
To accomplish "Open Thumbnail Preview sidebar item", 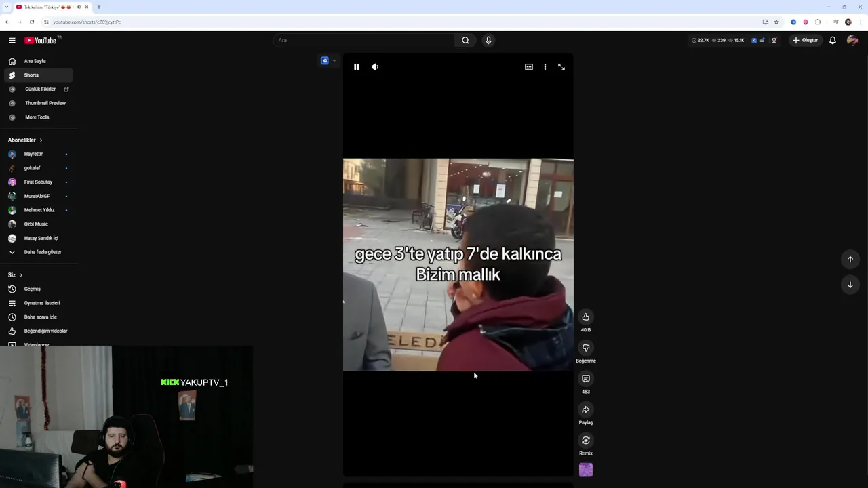I will pos(39,103).
